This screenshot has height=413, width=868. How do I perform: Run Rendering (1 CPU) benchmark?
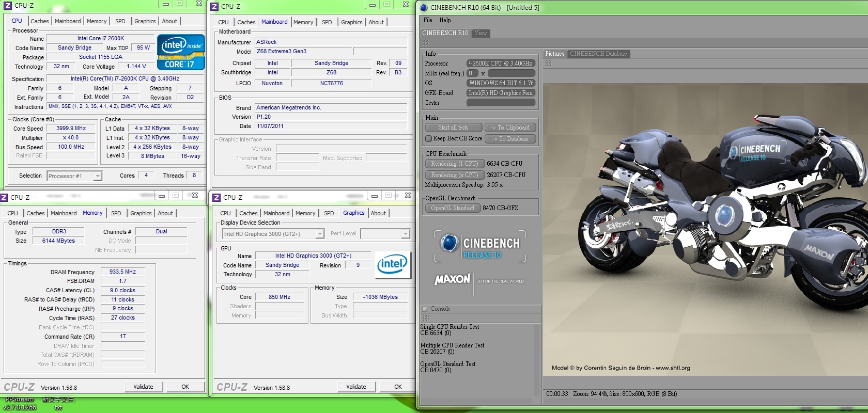click(x=455, y=164)
